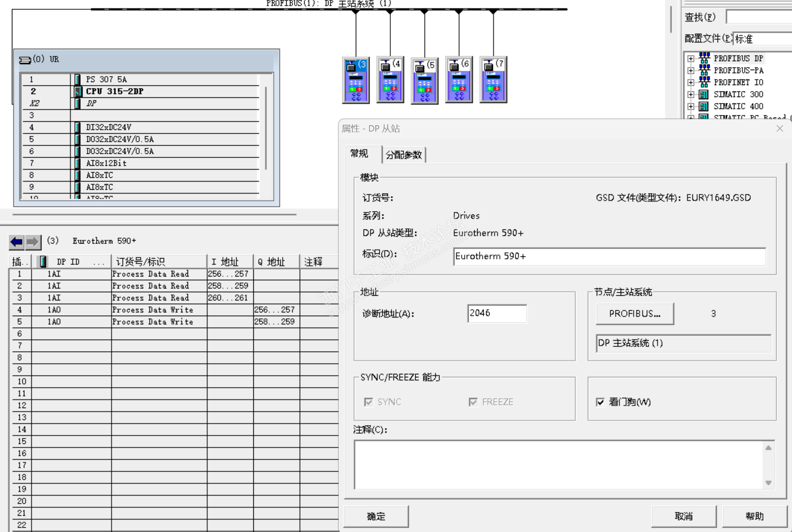Select DP slave station 6 drive icon
Viewport: 792px width, 532px height.
[x=459, y=80]
